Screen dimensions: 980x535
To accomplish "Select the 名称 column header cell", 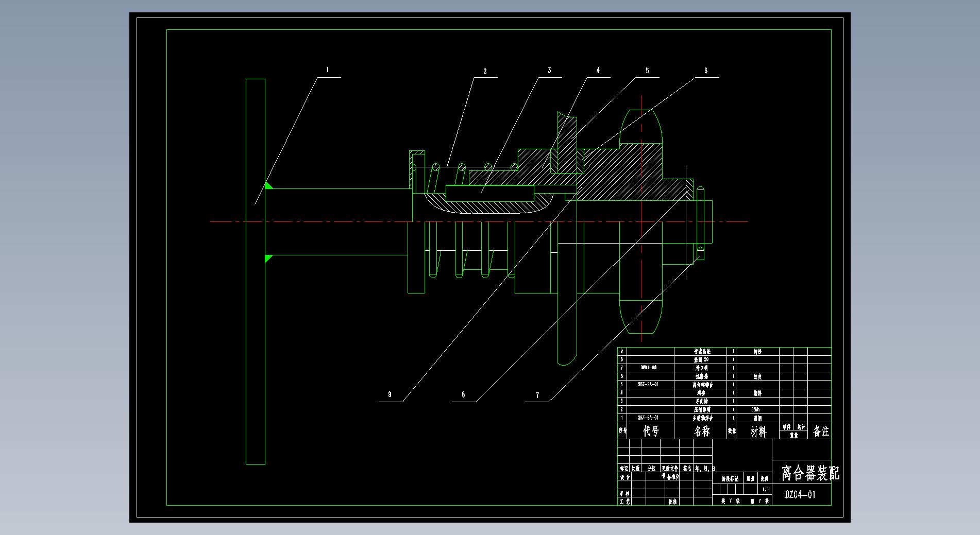I will click(x=701, y=432).
